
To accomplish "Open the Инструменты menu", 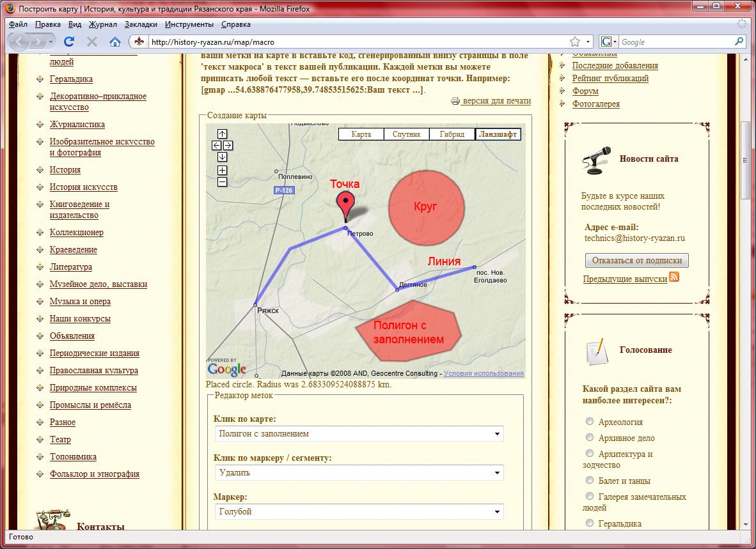I will coord(189,24).
